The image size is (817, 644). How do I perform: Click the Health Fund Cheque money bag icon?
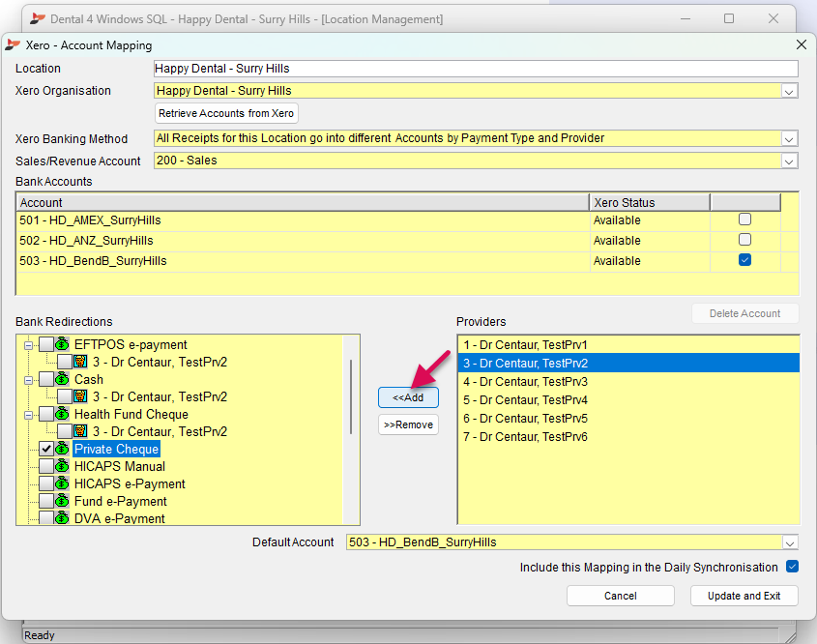coord(62,414)
